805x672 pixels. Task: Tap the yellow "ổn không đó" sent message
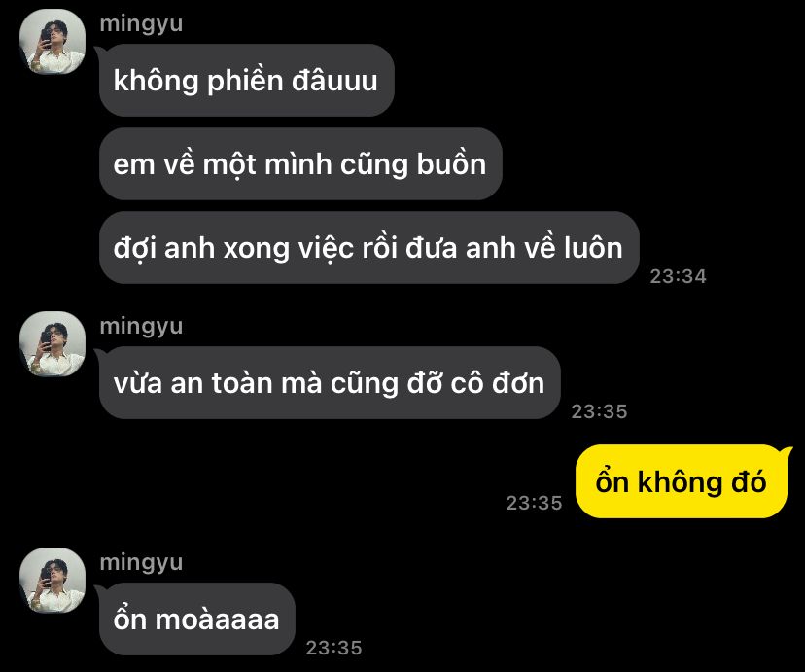tap(682, 481)
